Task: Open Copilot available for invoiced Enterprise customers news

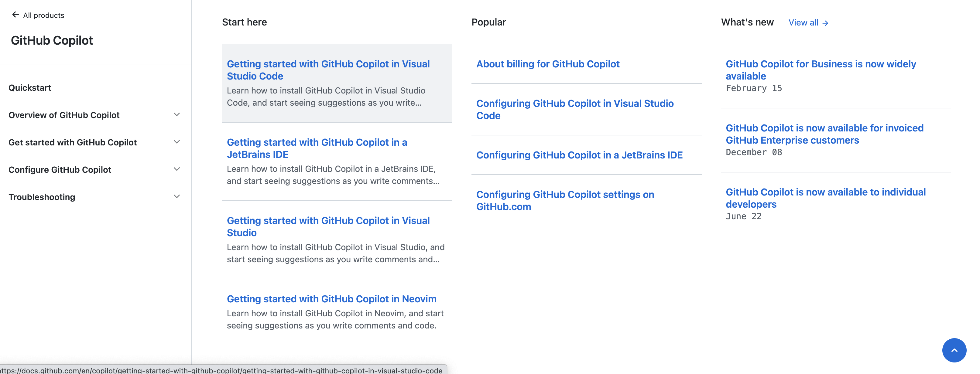Action: (824, 134)
